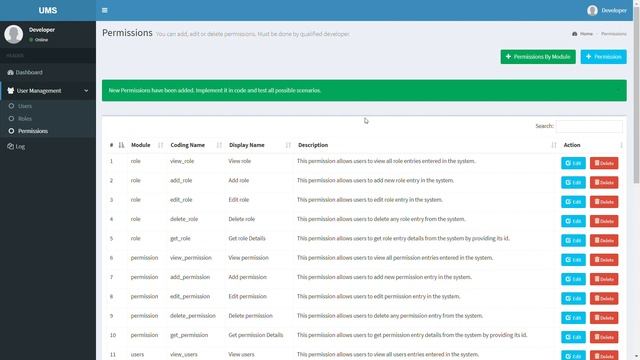Viewport: 640px width, 360px height.
Task: Delete the delete_role permission
Action: point(604,221)
